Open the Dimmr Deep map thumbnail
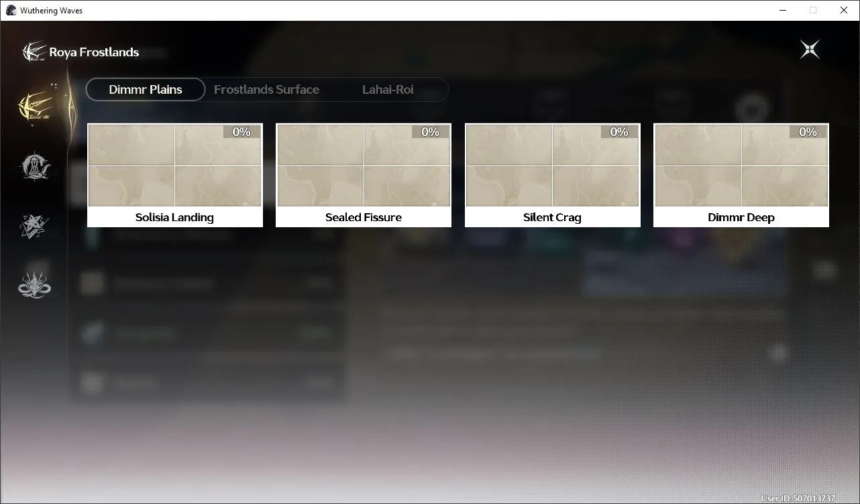The width and height of the screenshot is (860, 504). pos(741,166)
